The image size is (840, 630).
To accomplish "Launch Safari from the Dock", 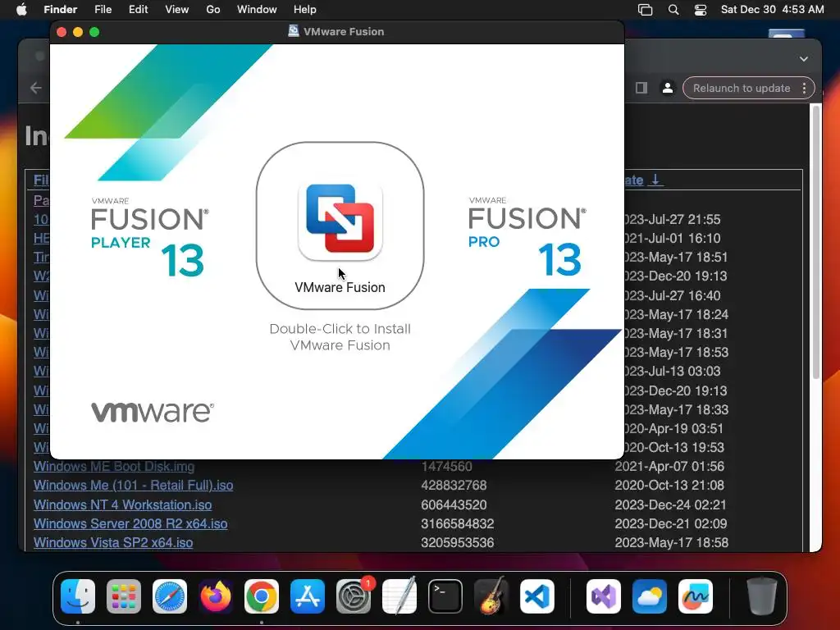I will [x=170, y=596].
